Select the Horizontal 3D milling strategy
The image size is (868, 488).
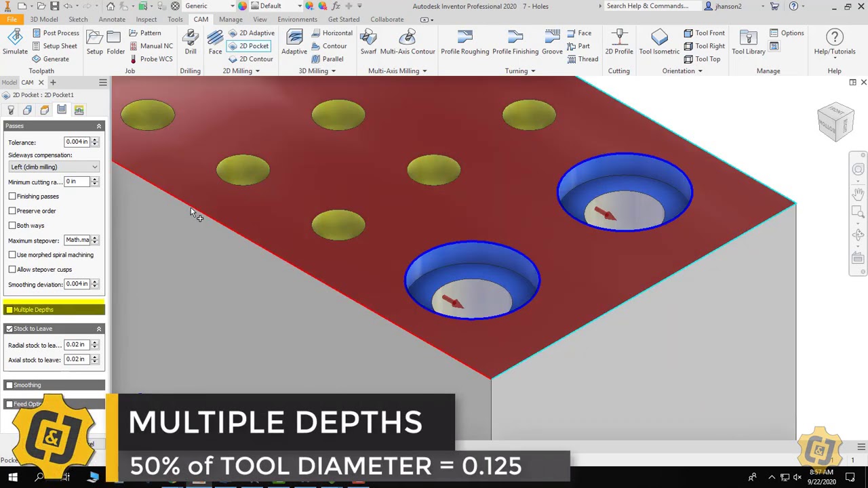click(x=332, y=33)
